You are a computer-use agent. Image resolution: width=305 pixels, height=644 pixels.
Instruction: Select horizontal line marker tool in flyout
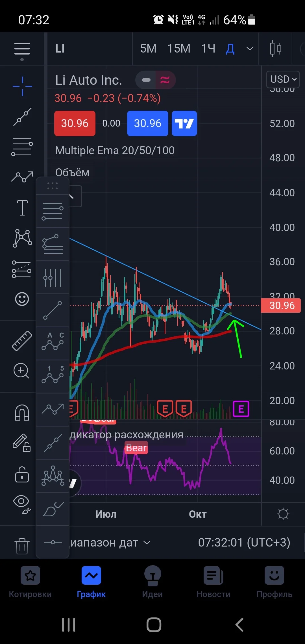pyautogui.click(x=53, y=542)
